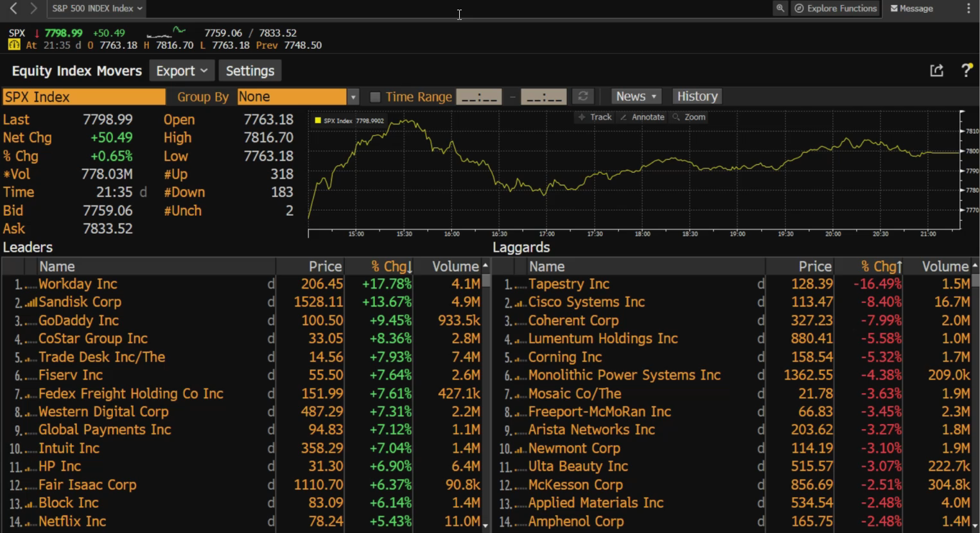Viewport: 980px width, 533px height.
Task: Click the History button
Action: 697,96
